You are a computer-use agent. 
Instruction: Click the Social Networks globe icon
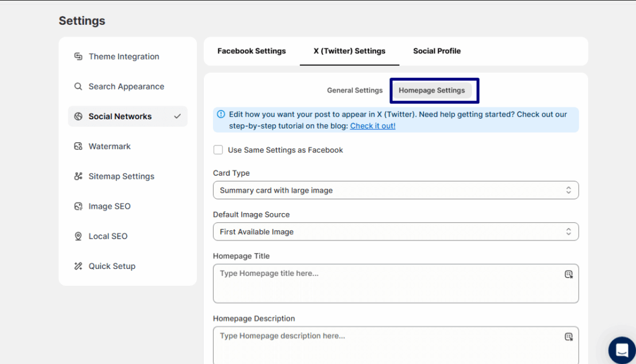[78, 116]
